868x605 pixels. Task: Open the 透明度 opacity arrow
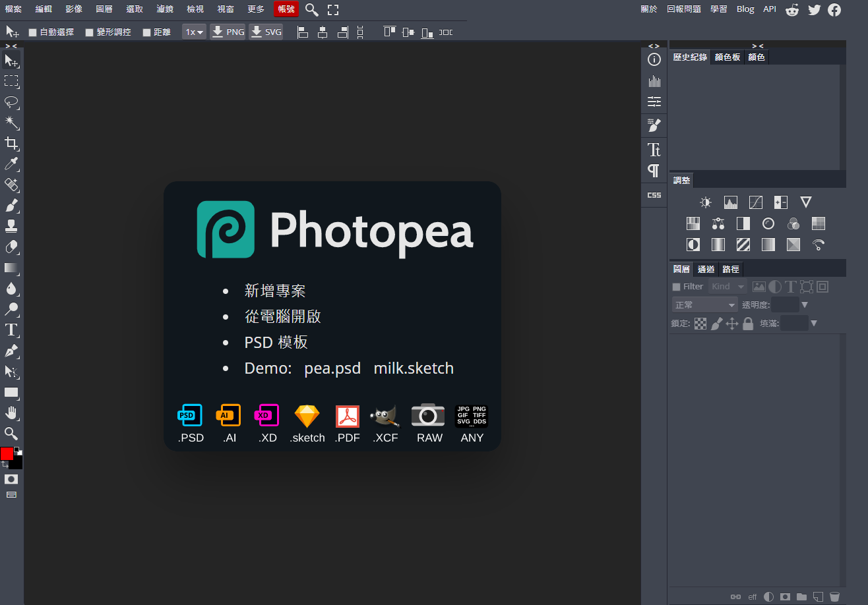coord(805,305)
